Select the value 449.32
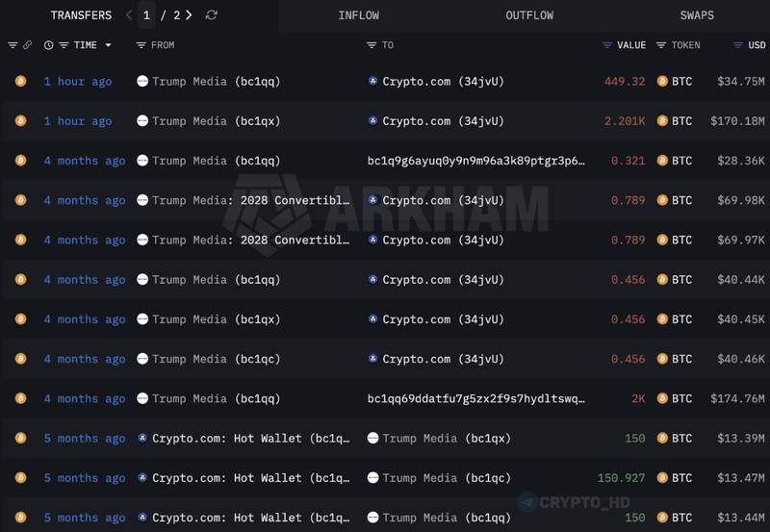The image size is (770, 532). (x=625, y=82)
